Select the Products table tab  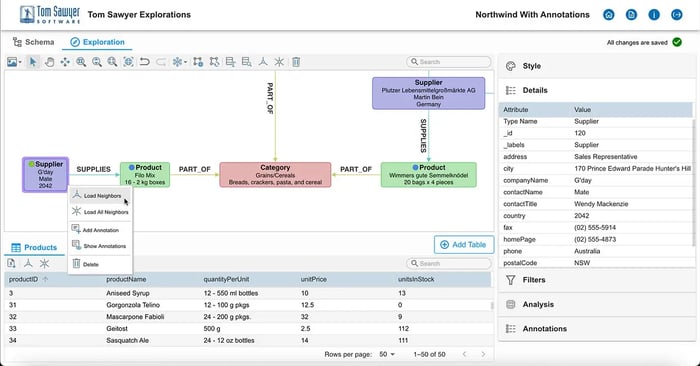pyautogui.click(x=34, y=247)
